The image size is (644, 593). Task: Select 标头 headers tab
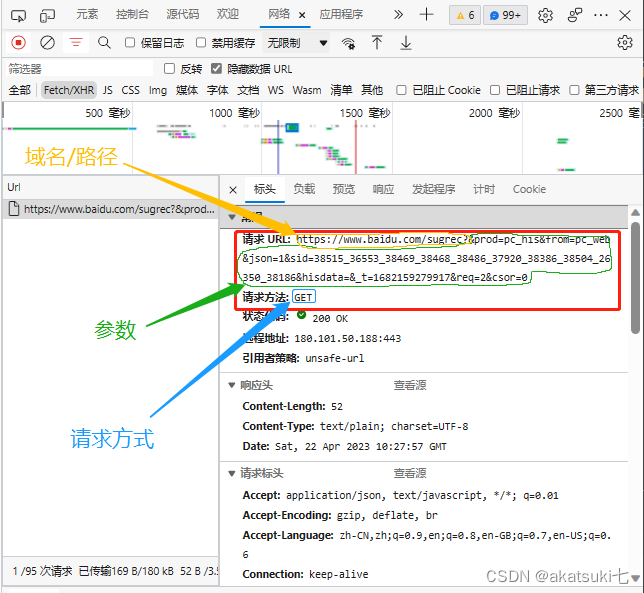pyautogui.click(x=264, y=189)
